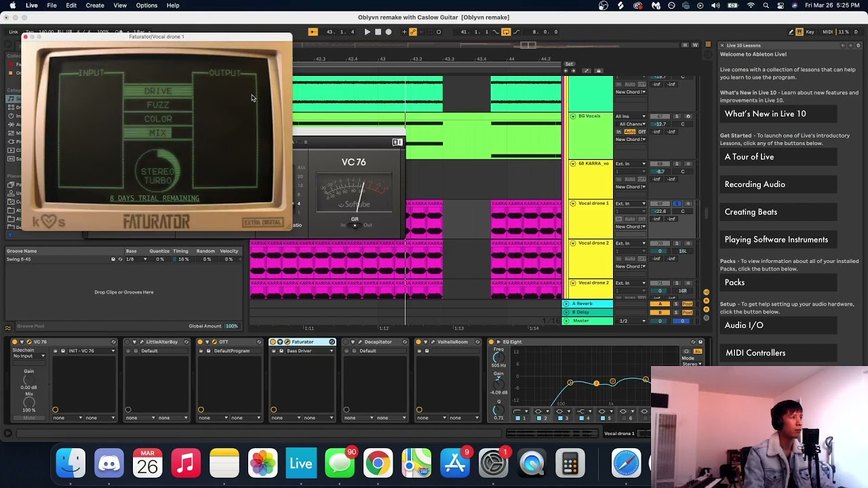Toggle Optimize Arrangement Height H button
868x488 pixels.
pos(685,45)
